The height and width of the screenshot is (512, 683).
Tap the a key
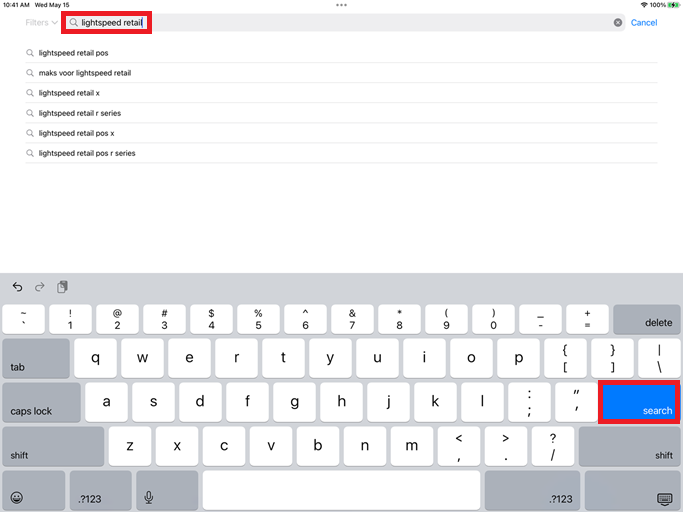[106, 402]
